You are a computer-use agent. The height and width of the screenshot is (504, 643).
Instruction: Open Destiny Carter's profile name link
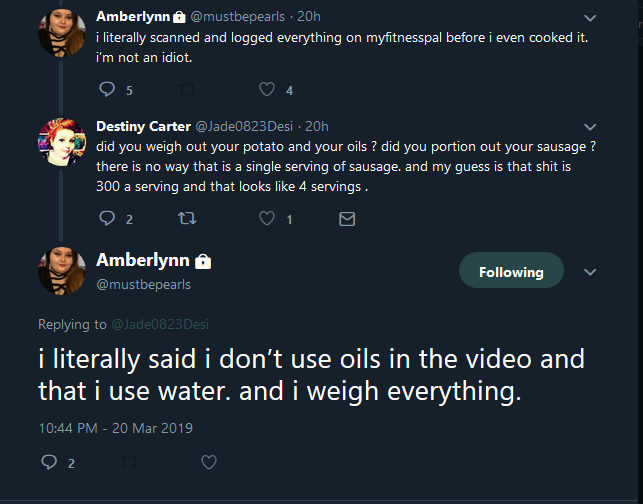click(144, 126)
